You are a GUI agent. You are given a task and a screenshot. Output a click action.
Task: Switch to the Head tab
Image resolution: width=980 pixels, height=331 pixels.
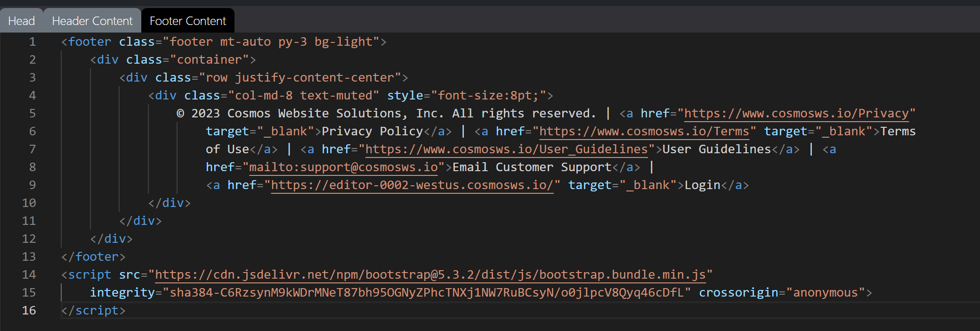tap(22, 21)
